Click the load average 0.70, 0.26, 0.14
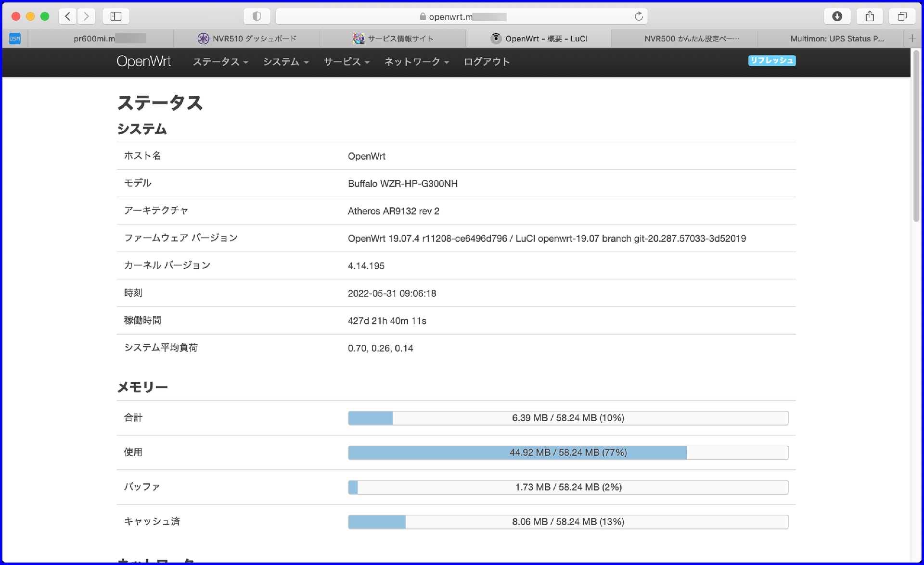The height and width of the screenshot is (565, 924). (x=381, y=348)
